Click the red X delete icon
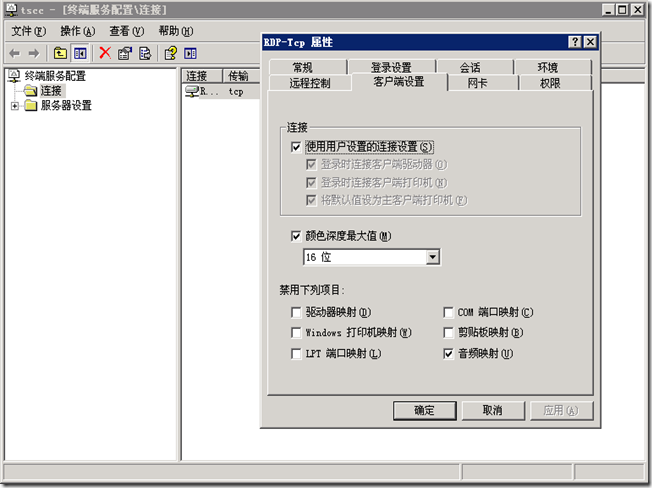 tap(105, 53)
